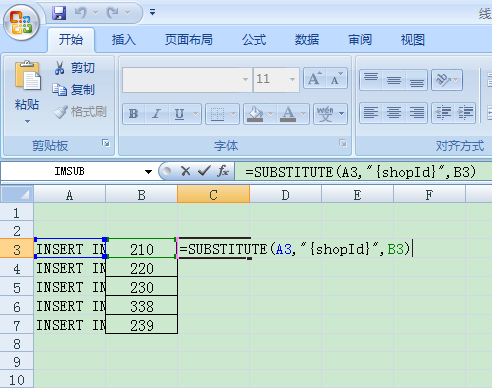The width and height of the screenshot is (492, 388).
Task: Save the workbook using floppy icon
Action: pyautogui.click(x=59, y=13)
